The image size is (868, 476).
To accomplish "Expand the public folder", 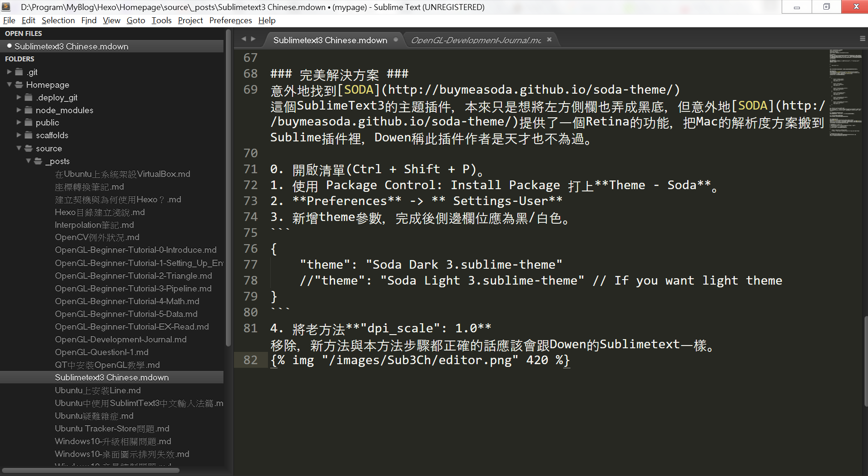I will pos(19,122).
